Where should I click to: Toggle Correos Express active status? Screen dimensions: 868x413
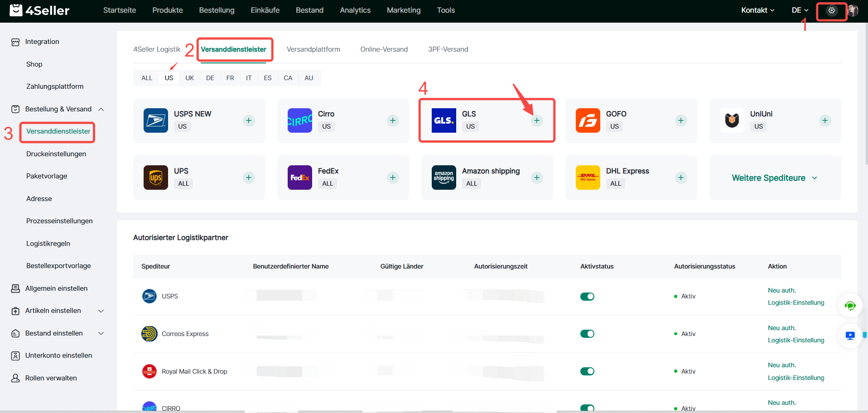click(587, 334)
